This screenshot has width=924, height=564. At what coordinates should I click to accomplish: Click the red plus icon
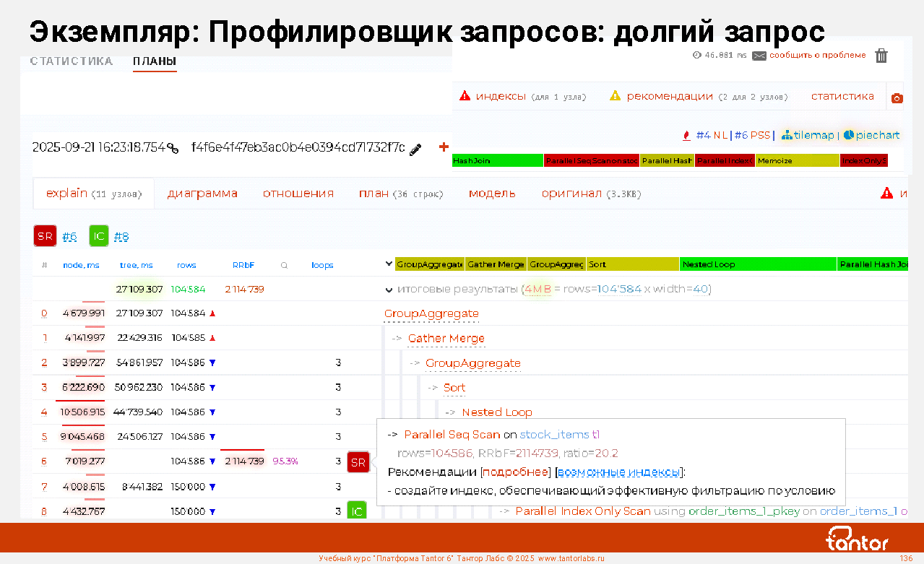(x=444, y=147)
